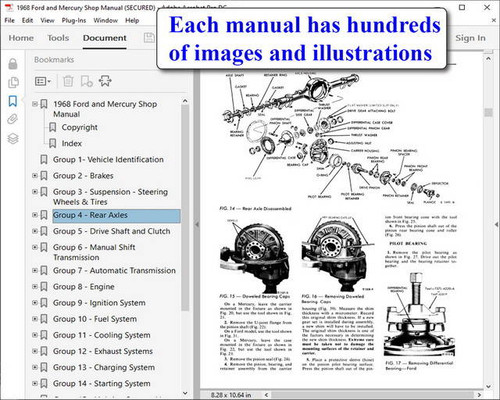Expand Group 3 - Suspension - Steering bookmark
500x400 pixels.
pos(35,192)
